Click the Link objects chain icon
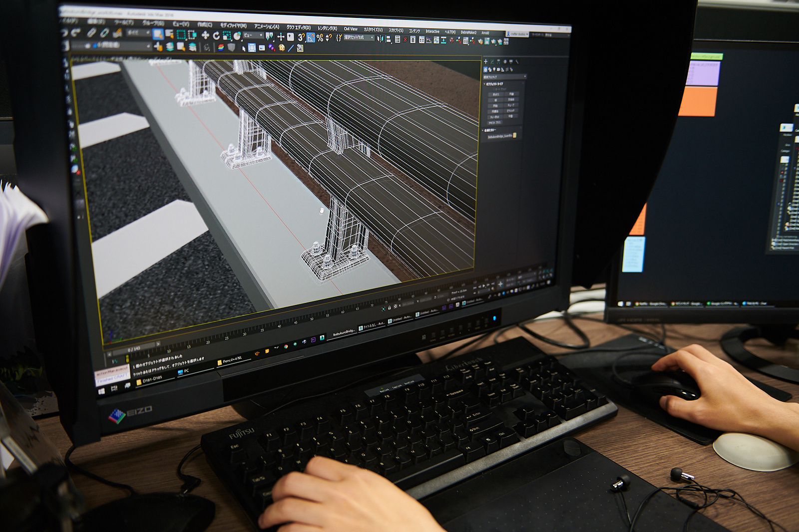 91,33
